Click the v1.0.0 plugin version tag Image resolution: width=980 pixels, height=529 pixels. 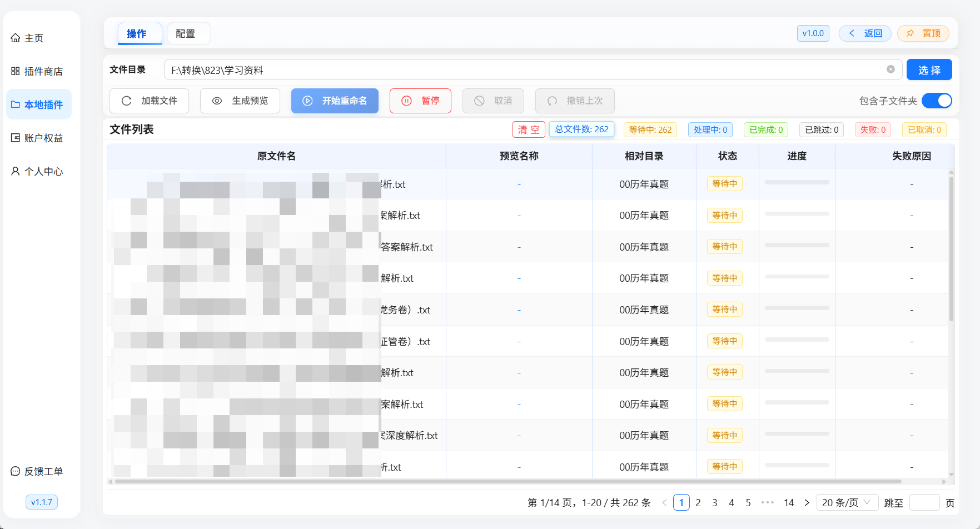point(813,33)
